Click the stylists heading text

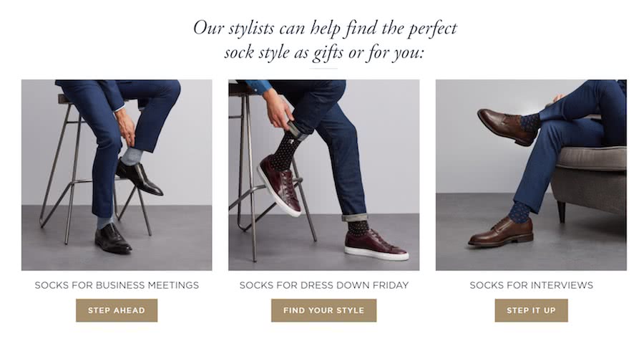point(325,41)
